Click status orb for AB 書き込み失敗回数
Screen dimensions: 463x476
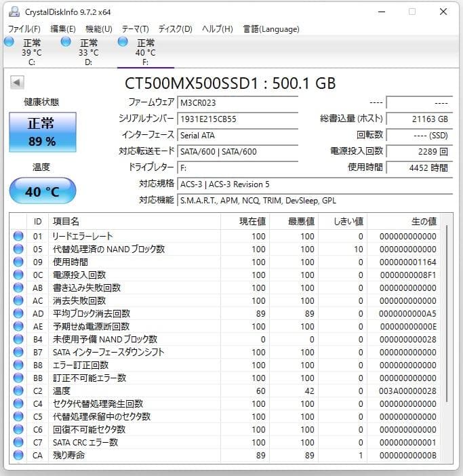pos(18,287)
